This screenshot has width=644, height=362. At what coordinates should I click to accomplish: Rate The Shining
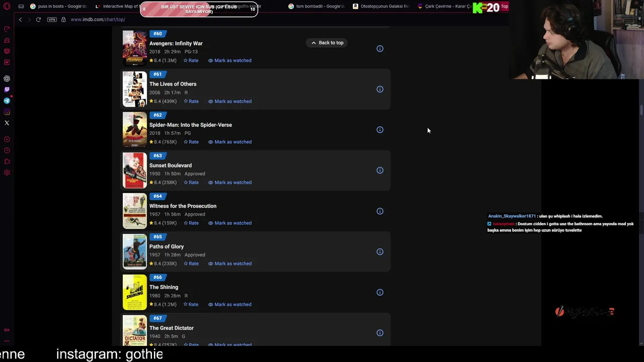pyautogui.click(x=191, y=304)
